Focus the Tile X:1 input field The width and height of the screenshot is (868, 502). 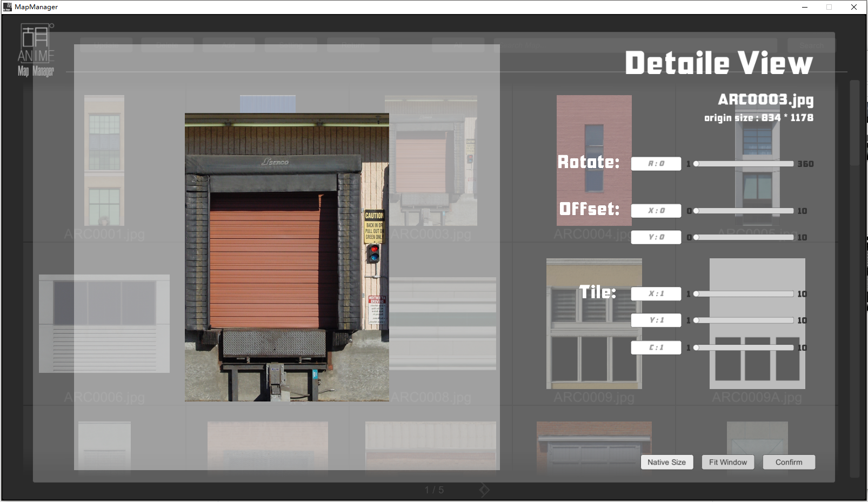coord(656,294)
